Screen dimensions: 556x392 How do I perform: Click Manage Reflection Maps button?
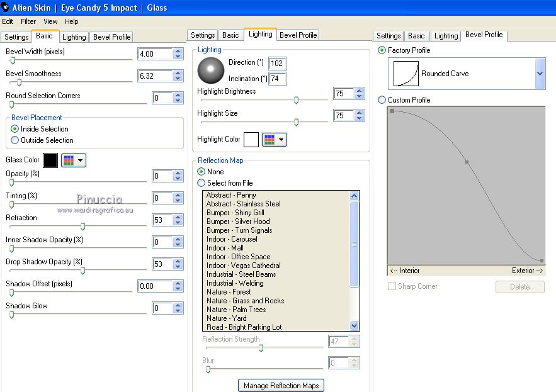pyautogui.click(x=281, y=385)
